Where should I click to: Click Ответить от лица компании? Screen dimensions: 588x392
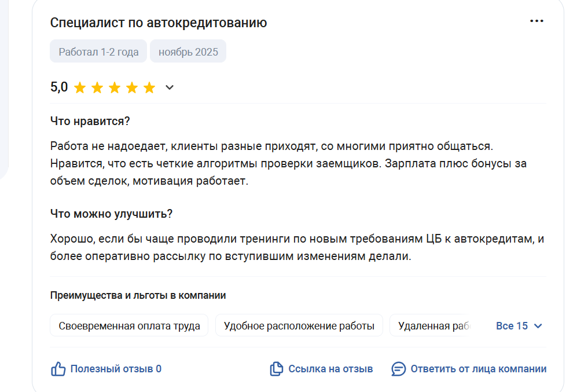[478, 369]
